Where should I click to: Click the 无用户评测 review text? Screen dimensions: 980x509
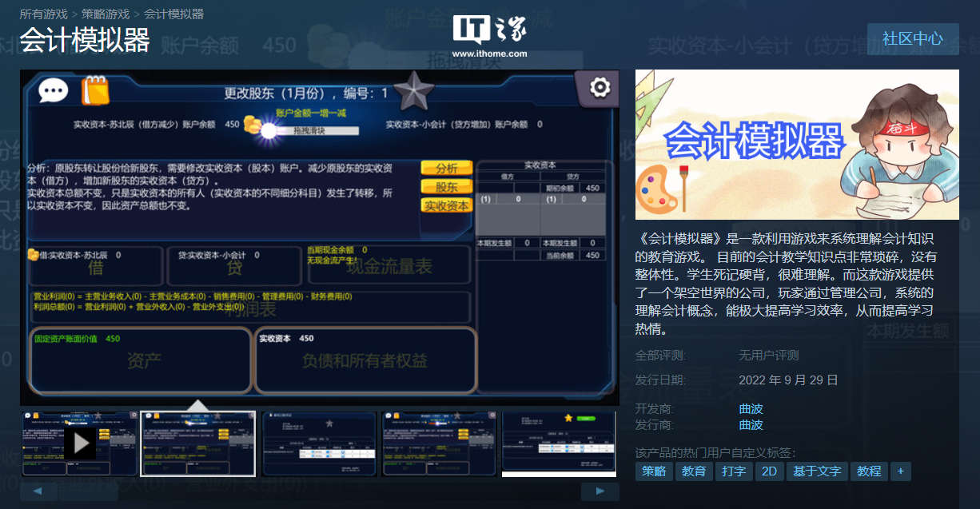769,356
